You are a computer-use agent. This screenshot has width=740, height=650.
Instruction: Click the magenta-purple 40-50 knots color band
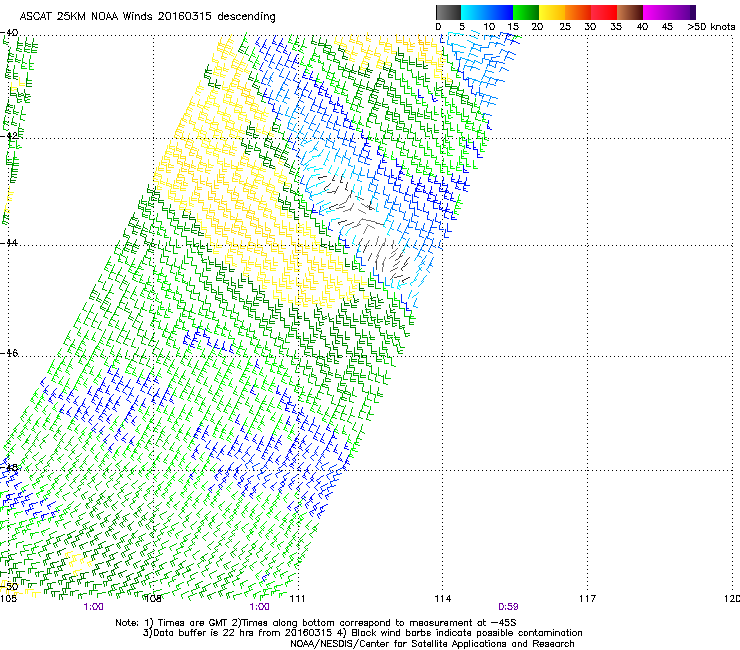click(669, 12)
